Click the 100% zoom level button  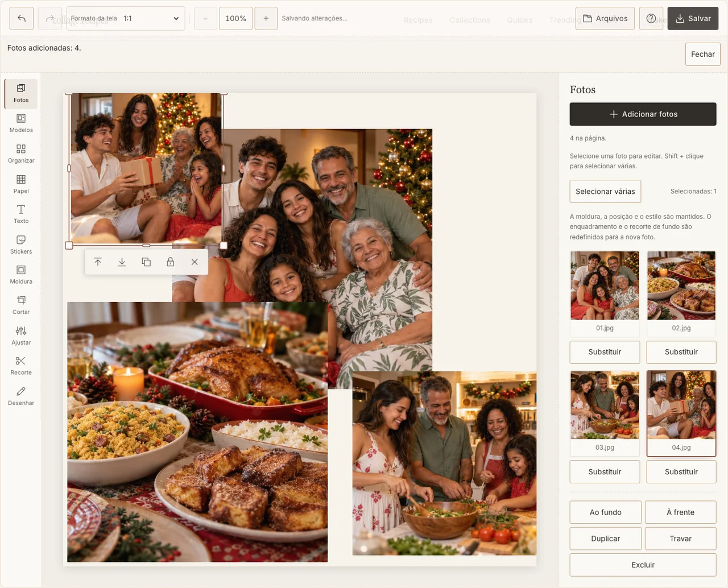(236, 18)
